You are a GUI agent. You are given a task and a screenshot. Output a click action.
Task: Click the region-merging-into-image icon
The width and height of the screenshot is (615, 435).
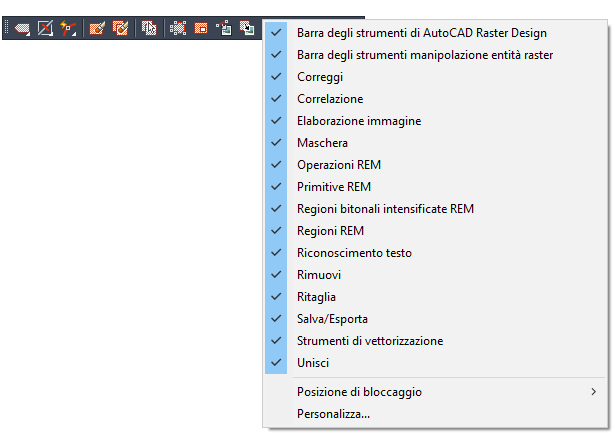click(247, 29)
